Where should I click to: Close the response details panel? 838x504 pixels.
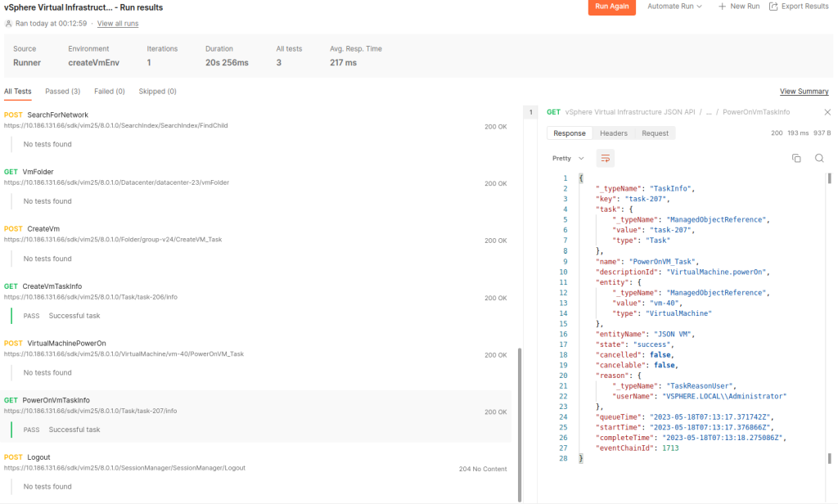tap(827, 112)
